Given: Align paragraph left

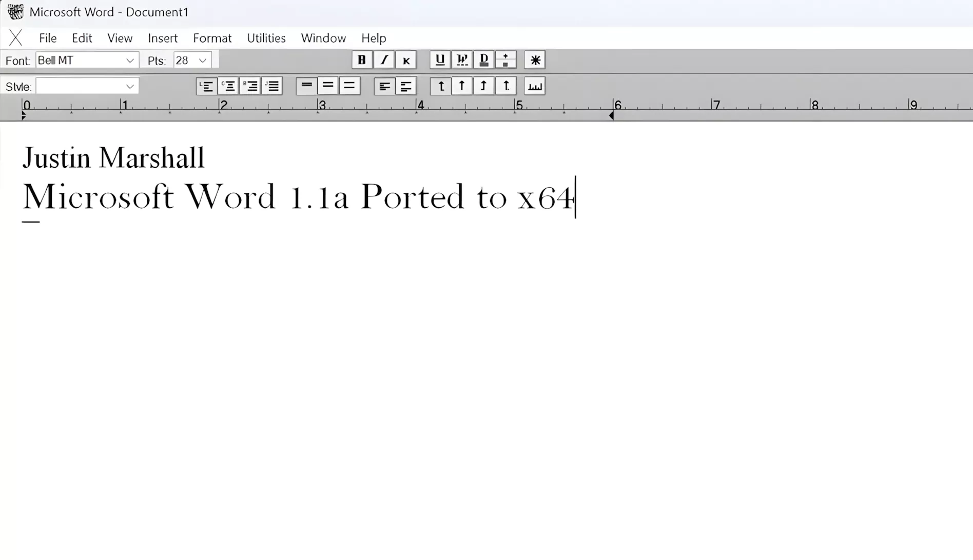Looking at the screenshot, I should point(207,86).
